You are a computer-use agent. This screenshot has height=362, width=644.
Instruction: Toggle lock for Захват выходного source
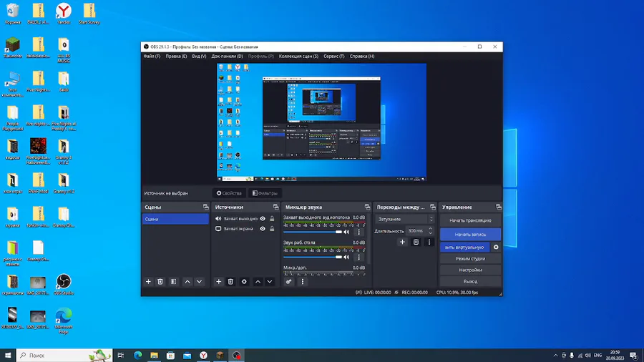pos(272,219)
